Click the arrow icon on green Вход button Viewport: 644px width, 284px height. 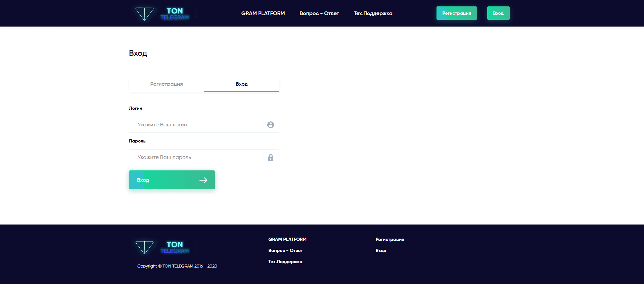tap(203, 180)
